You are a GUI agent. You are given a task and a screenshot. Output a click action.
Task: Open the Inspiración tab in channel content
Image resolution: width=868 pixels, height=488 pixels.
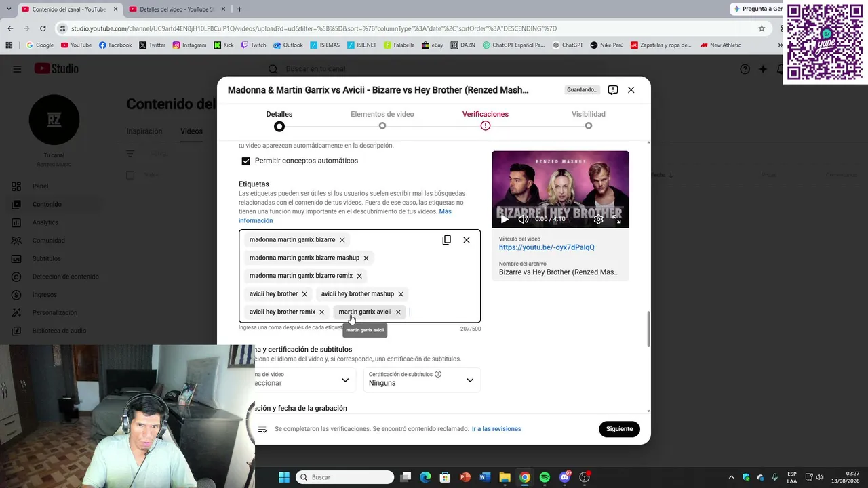click(x=144, y=131)
